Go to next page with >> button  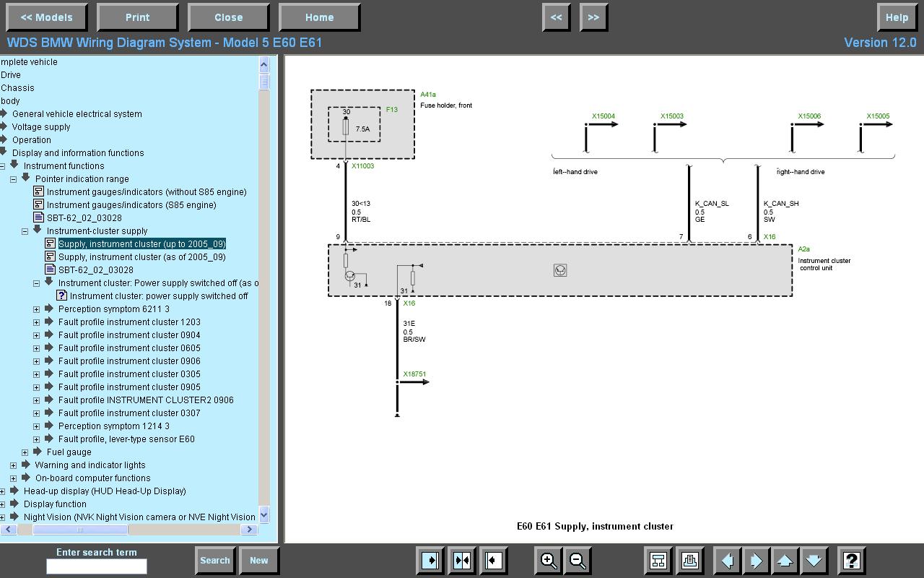pos(593,17)
